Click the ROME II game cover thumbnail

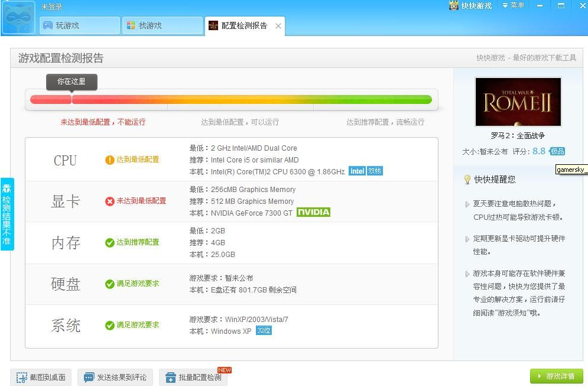click(518, 102)
